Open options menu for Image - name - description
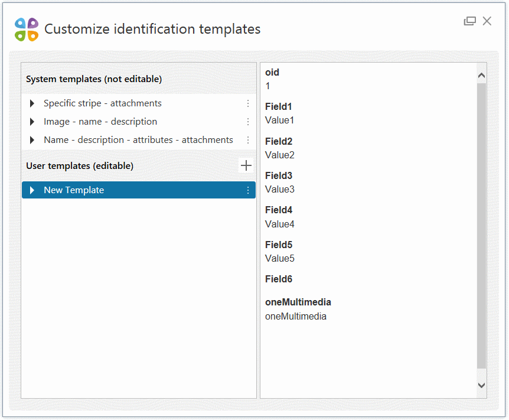The height and width of the screenshot is (420, 509). [248, 122]
